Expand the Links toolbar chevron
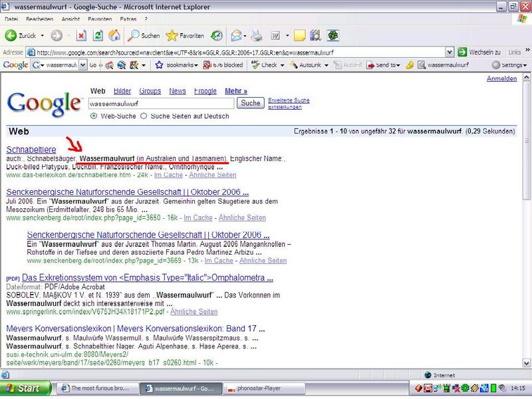 click(527, 51)
